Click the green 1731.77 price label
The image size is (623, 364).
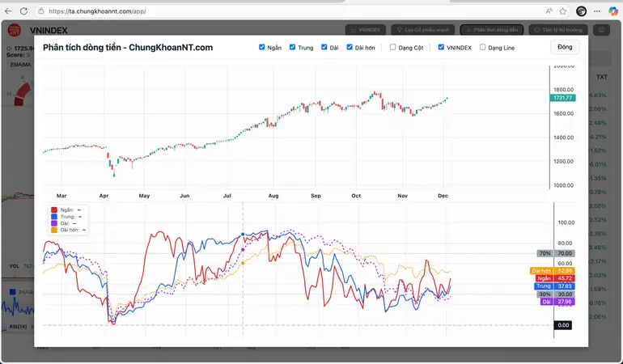pos(563,97)
